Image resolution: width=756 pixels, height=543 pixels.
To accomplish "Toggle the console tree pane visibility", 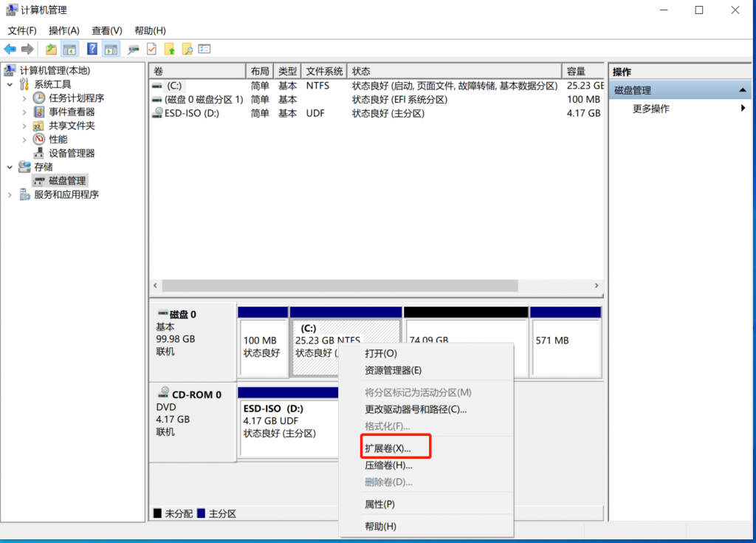I will (x=69, y=49).
